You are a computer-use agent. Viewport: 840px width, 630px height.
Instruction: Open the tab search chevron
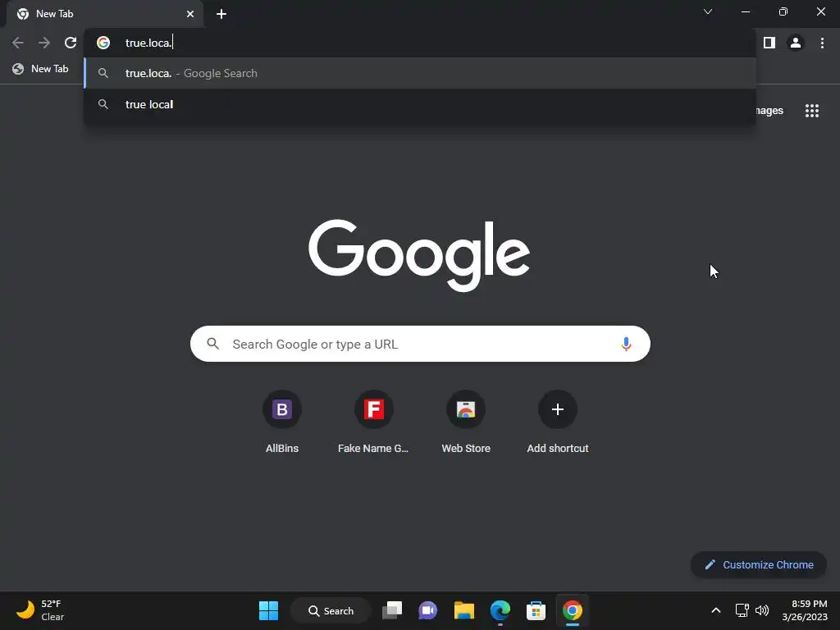(x=708, y=11)
